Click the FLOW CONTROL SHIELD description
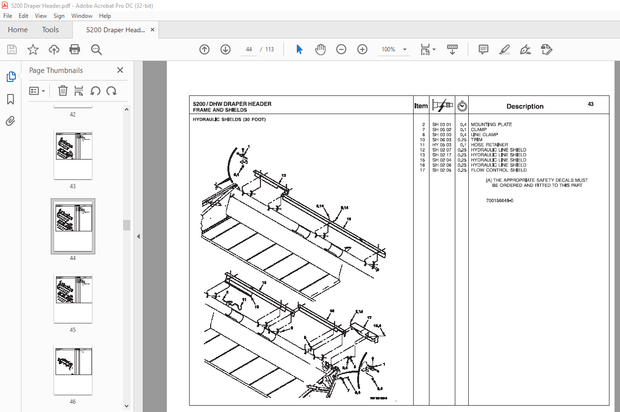This screenshot has width=620, height=412. [499, 170]
